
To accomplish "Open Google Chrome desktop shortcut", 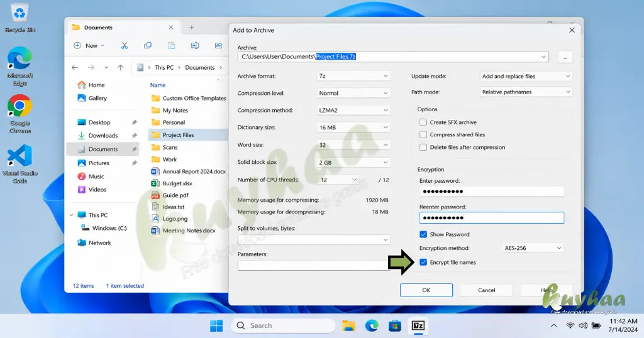I will [x=19, y=114].
